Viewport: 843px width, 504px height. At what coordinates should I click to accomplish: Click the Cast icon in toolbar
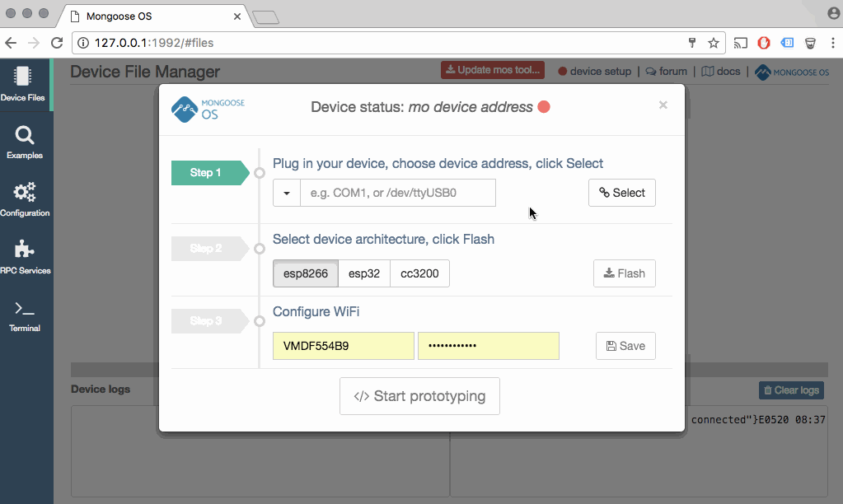741,43
